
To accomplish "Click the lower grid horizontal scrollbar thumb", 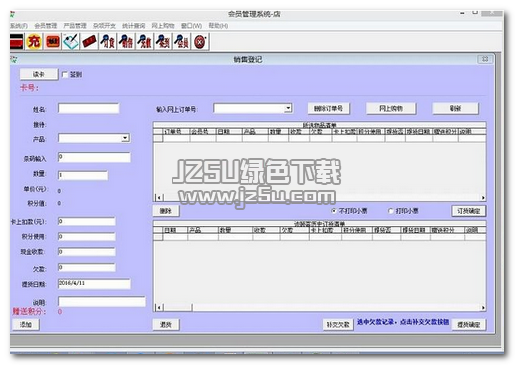I will [178, 307].
